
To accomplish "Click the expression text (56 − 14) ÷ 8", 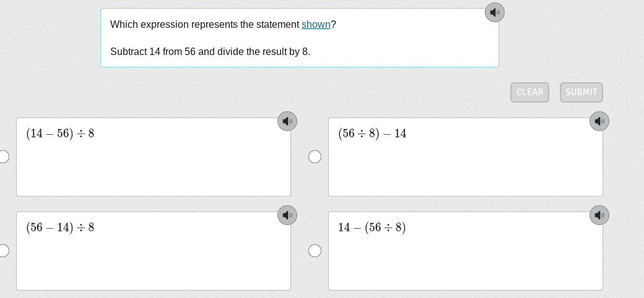I will pyautogui.click(x=61, y=227).
